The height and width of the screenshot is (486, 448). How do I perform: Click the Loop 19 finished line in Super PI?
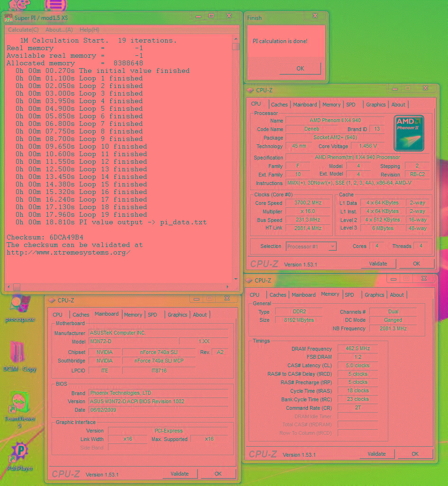(x=81, y=215)
